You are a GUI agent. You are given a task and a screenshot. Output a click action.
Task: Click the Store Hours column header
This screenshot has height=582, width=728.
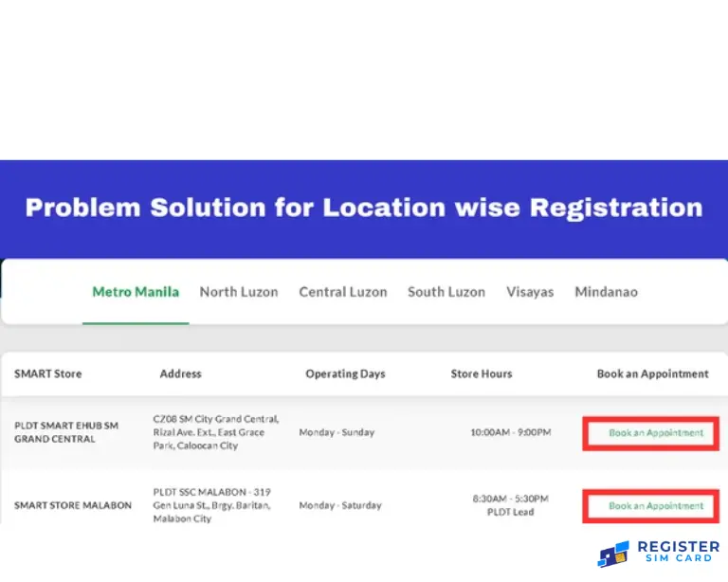point(482,373)
